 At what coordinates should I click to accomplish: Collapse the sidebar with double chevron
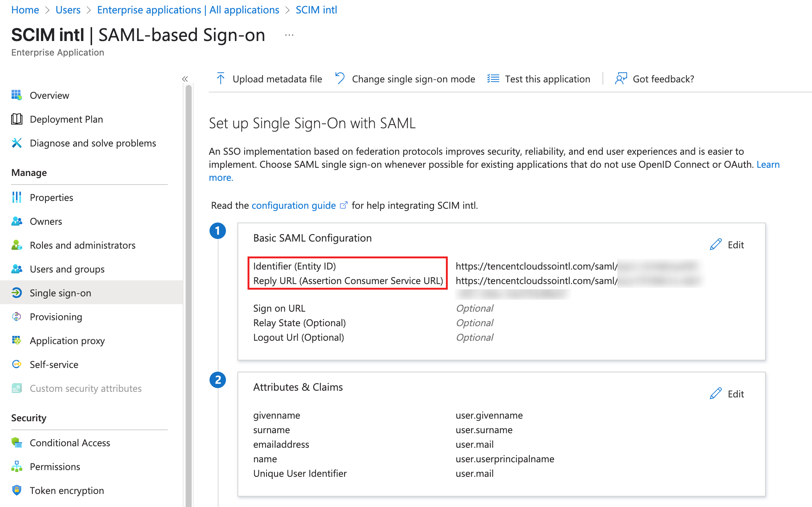click(185, 79)
